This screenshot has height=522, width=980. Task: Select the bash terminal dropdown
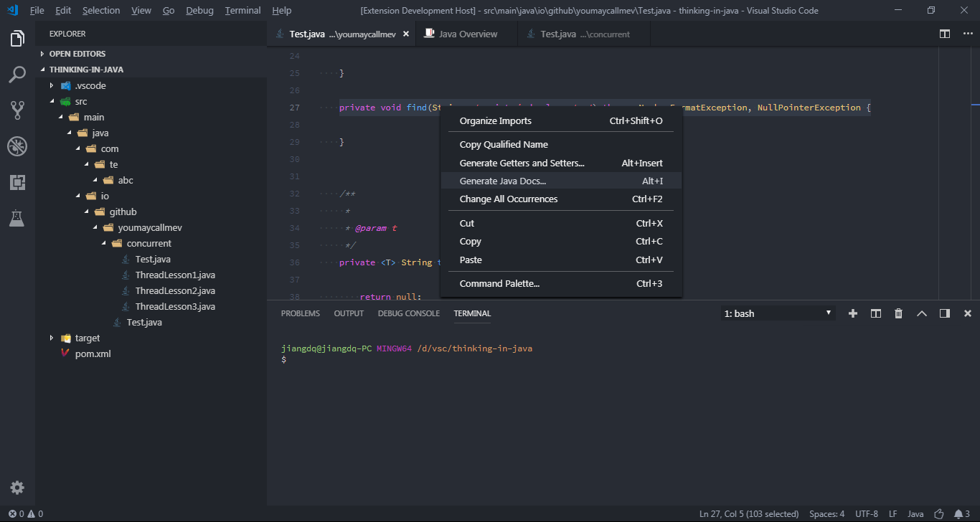(x=778, y=313)
